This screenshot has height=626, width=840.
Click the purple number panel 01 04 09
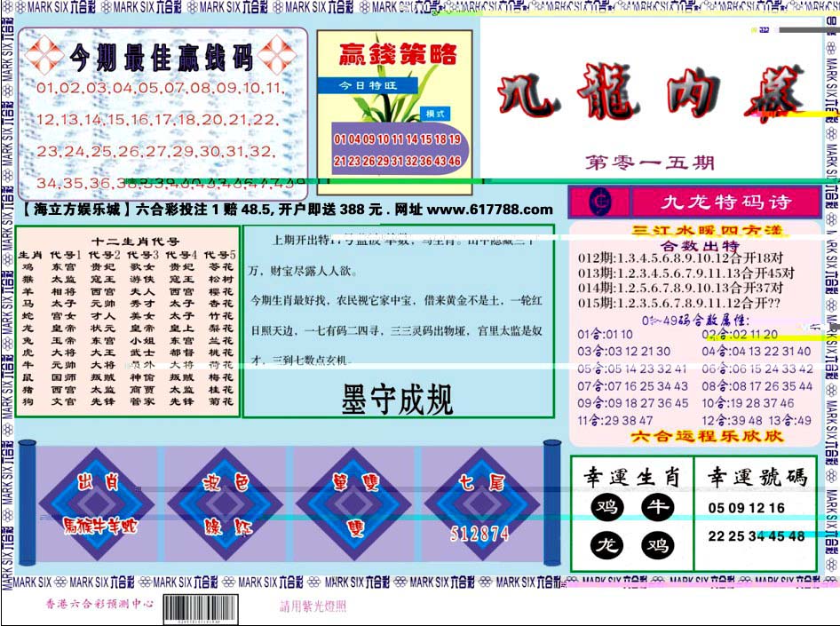click(398, 149)
